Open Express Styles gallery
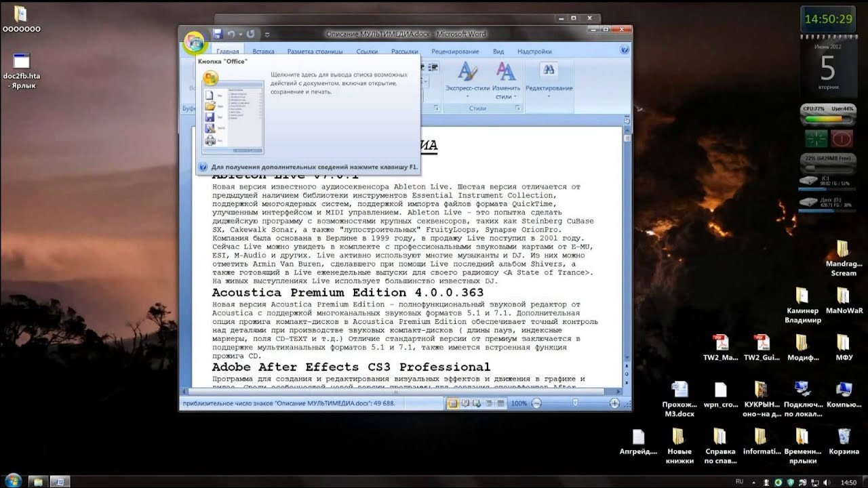The image size is (868, 488). (467, 81)
